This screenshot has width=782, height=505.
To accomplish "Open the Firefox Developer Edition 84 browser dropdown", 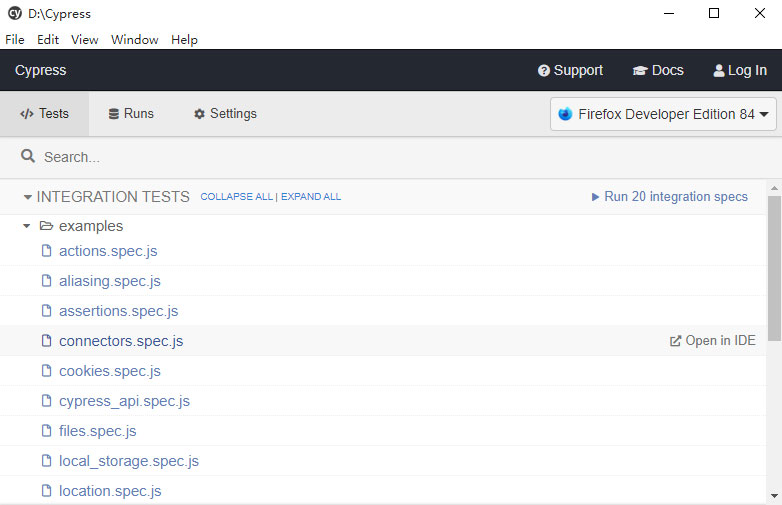I will click(x=663, y=114).
